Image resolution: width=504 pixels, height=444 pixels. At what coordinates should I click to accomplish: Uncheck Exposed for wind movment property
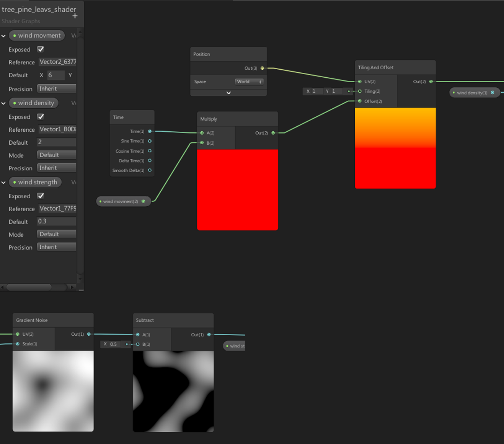[41, 49]
